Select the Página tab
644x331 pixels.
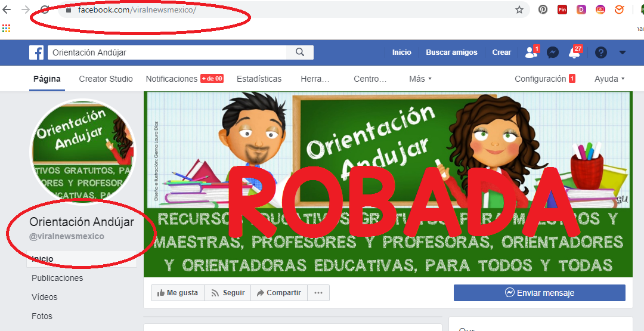47,79
